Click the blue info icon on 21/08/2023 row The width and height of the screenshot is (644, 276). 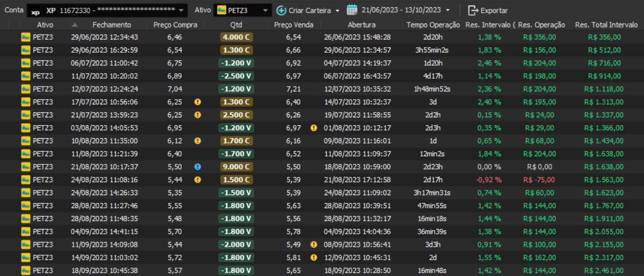click(197, 166)
